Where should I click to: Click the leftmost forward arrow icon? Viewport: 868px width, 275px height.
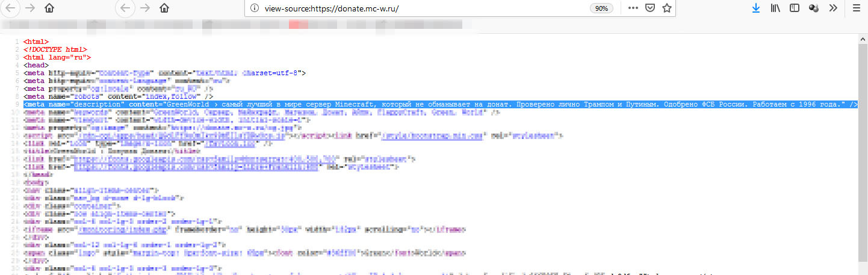[x=31, y=8]
